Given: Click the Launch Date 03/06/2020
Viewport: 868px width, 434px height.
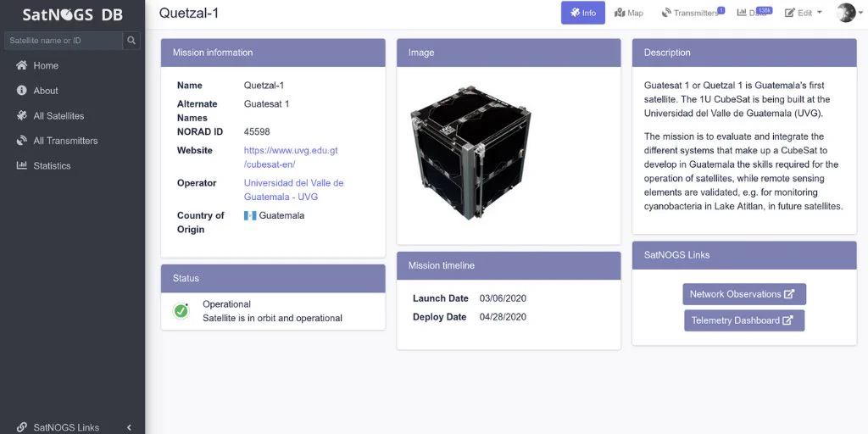Looking at the screenshot, I should click(503, 298).
